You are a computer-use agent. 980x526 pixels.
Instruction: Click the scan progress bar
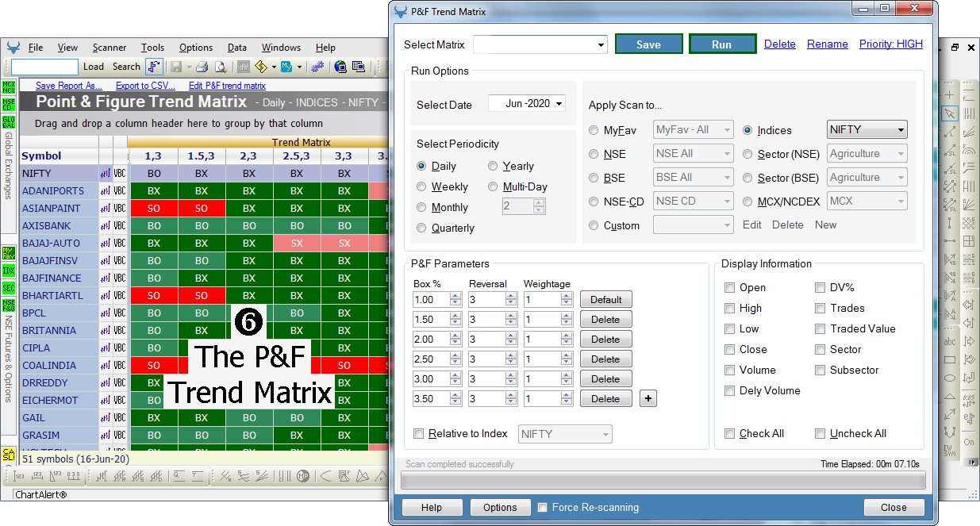663,481
